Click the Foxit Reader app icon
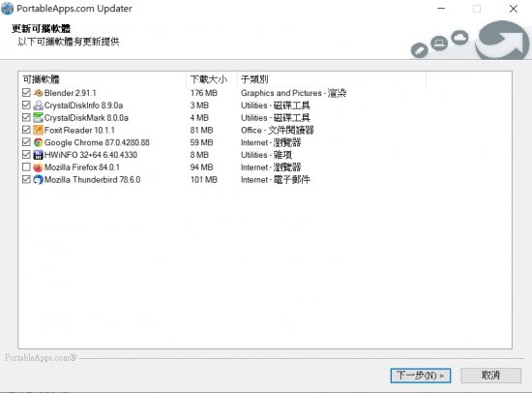 (38, 130)
